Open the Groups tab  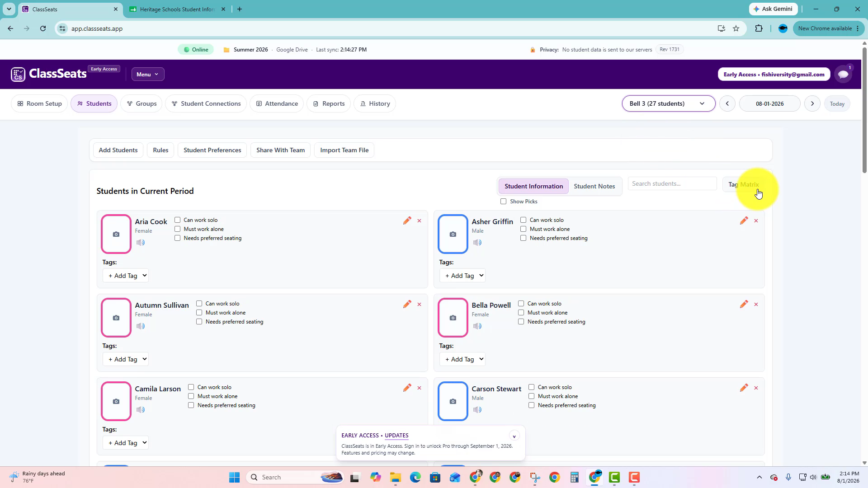pos(142,103)
